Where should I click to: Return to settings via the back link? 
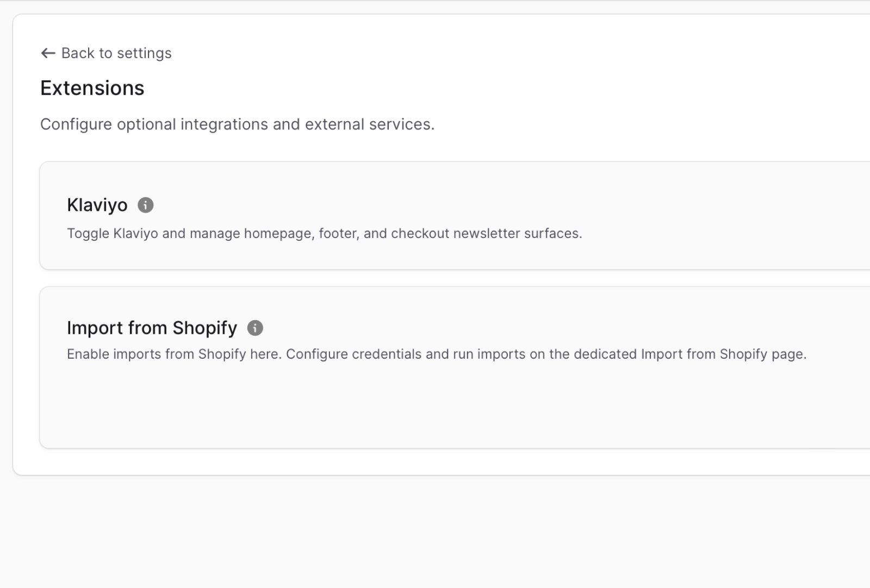pyautogui.click(x=116, y=53)
